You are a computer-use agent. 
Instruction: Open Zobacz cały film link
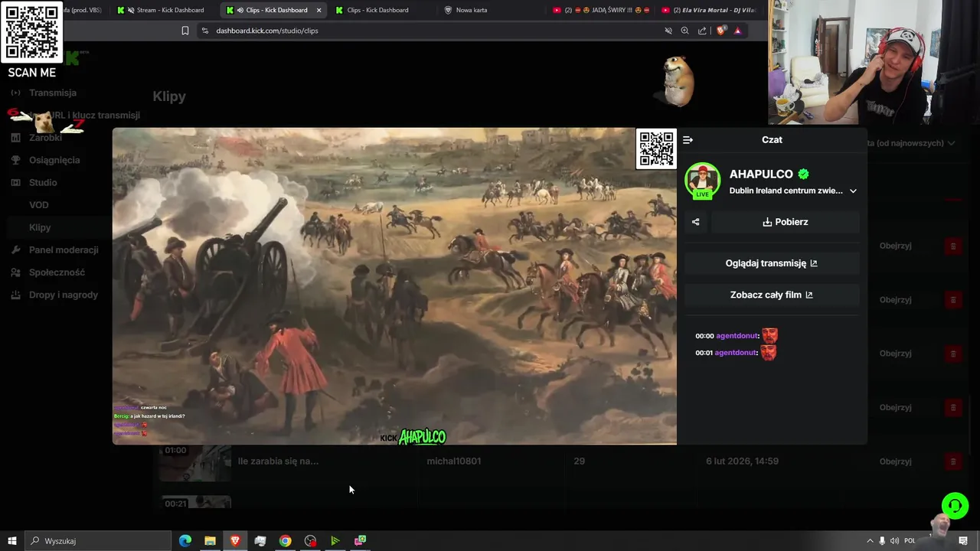pyautogui.click(x=772, y=295)
